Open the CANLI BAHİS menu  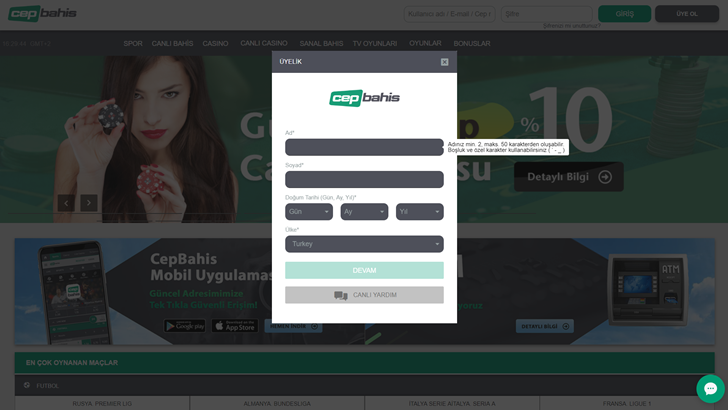click(172, 44)
